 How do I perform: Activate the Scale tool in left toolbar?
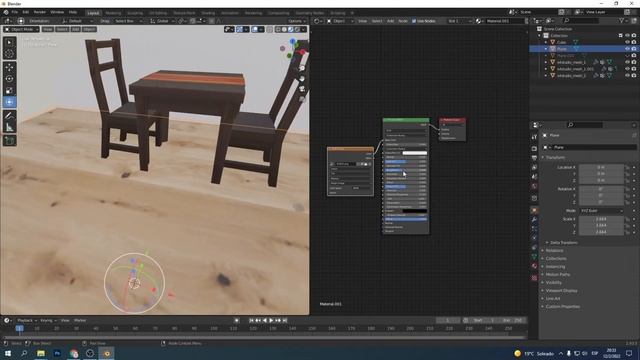[9, 90]
